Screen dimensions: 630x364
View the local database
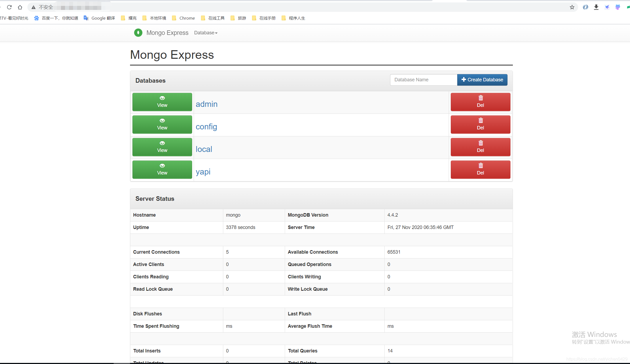point(162,147)
